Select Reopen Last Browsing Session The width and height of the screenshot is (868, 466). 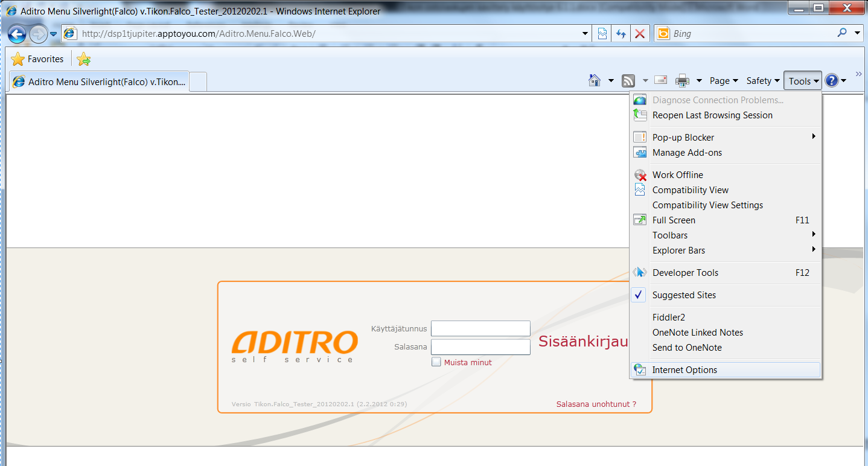(x=726, y=115)
